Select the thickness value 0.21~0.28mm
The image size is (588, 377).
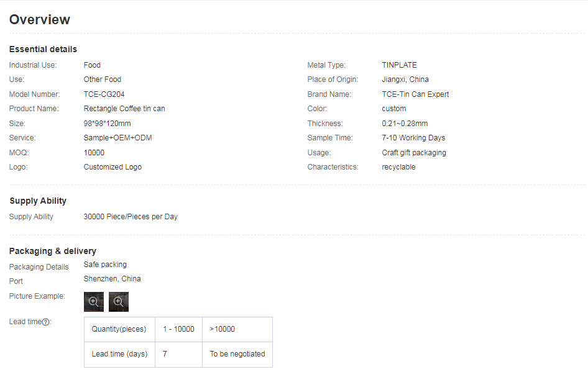pos(405,124)
